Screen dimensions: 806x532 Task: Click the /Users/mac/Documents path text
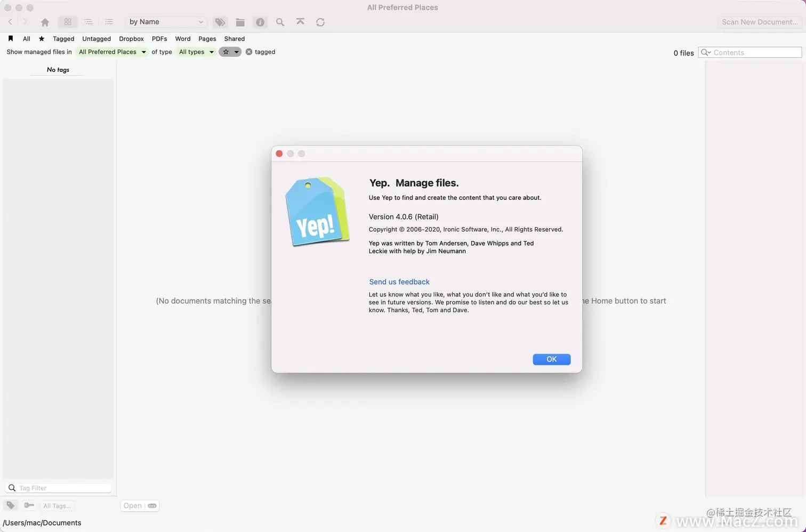pos(42,523)
